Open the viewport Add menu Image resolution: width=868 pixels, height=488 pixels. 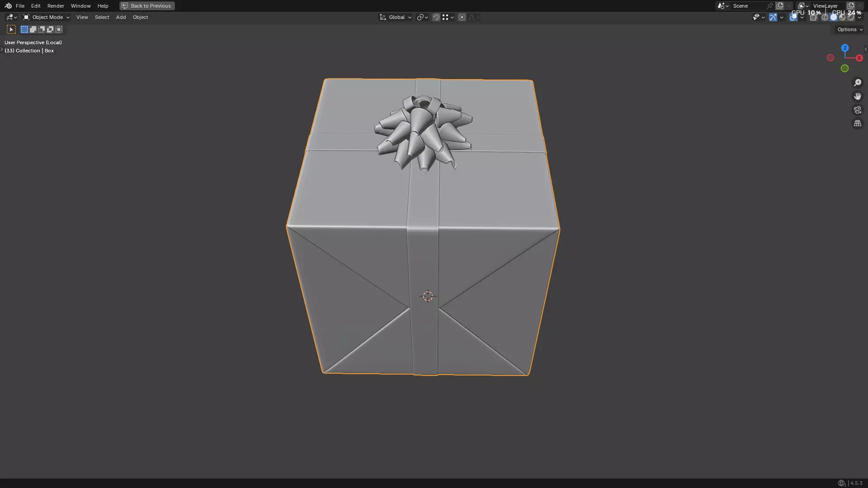click(121, 17)
